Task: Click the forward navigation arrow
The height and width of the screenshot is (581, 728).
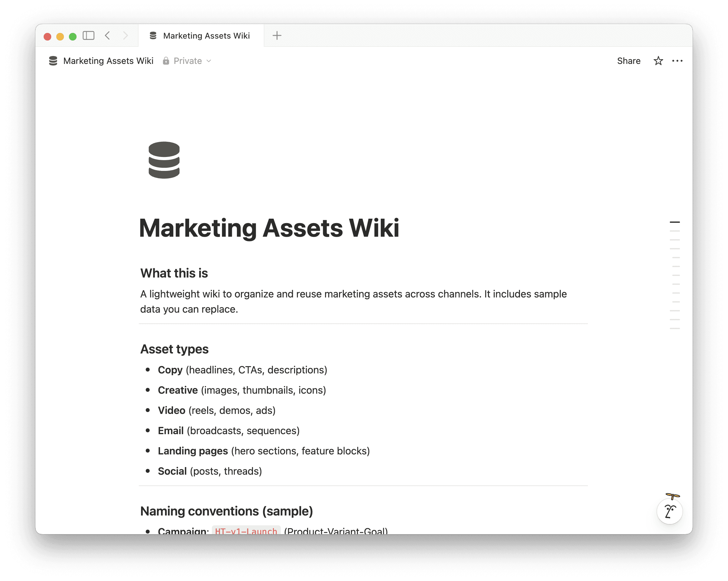Action: [x=125, y=35]
